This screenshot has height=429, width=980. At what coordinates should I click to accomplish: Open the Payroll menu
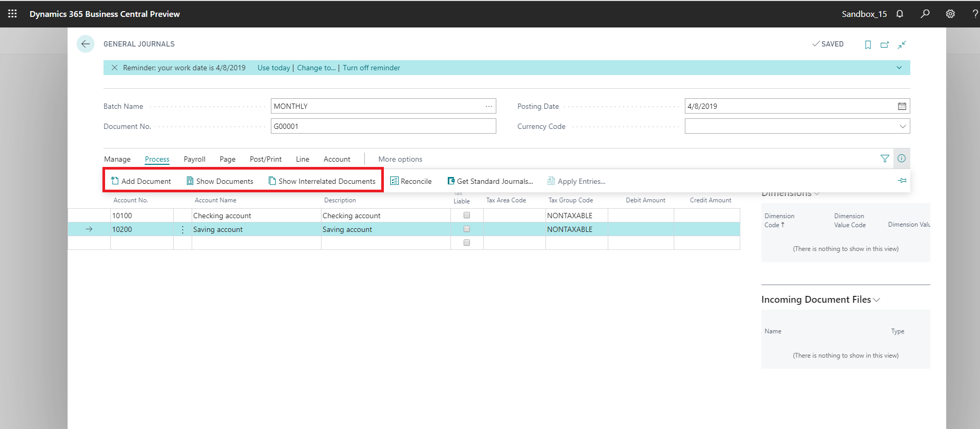194,159
